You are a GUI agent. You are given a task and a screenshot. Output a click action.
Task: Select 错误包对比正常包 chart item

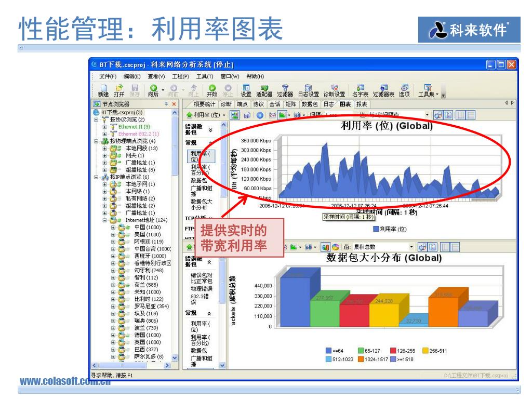[202, 278]
